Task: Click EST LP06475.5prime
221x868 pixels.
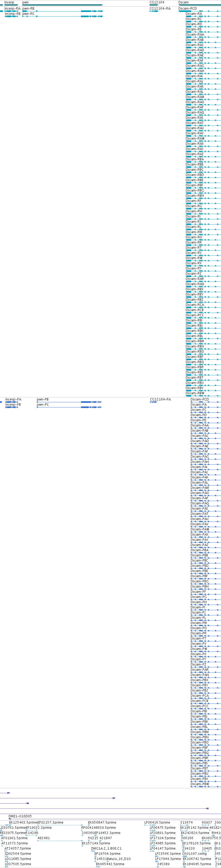Action: click(163, 827)
